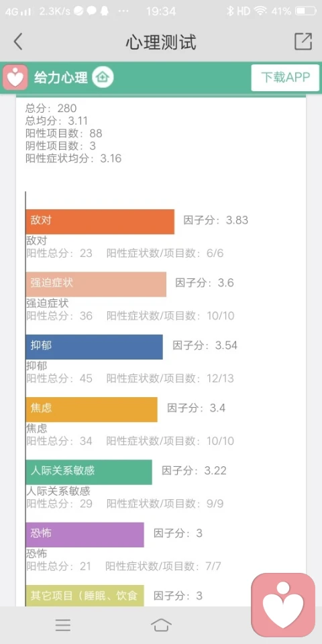322x644 pixels.
Task: Tap the yellow 焦虑 factor bar
Action: click(x=92, y=409)
